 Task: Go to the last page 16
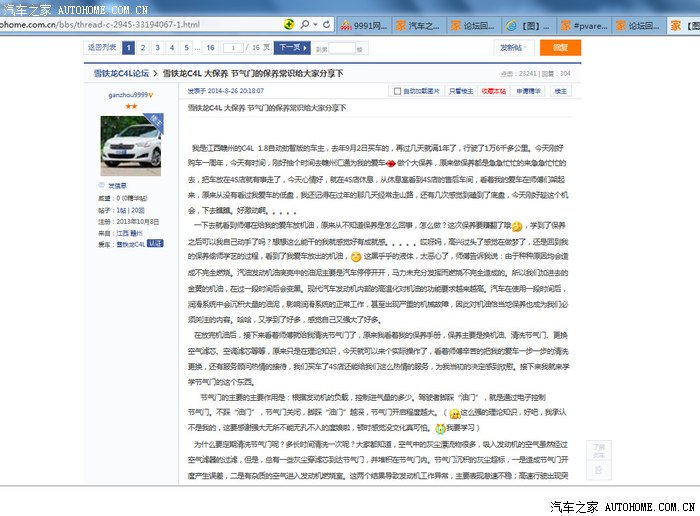[x=210, y=47]
